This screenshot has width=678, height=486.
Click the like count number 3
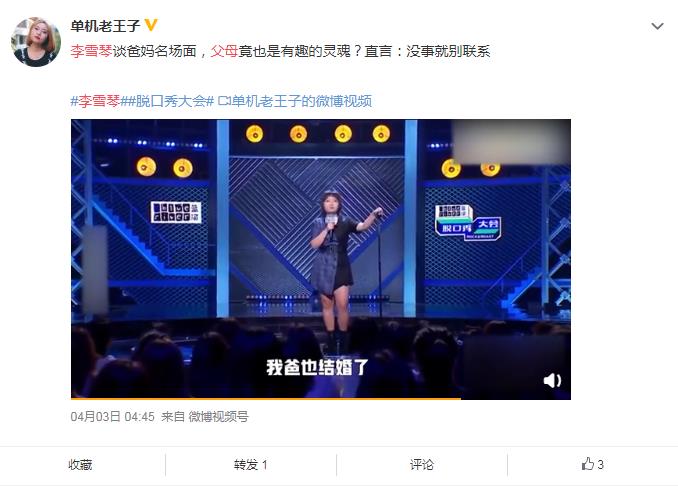point(600,465)
